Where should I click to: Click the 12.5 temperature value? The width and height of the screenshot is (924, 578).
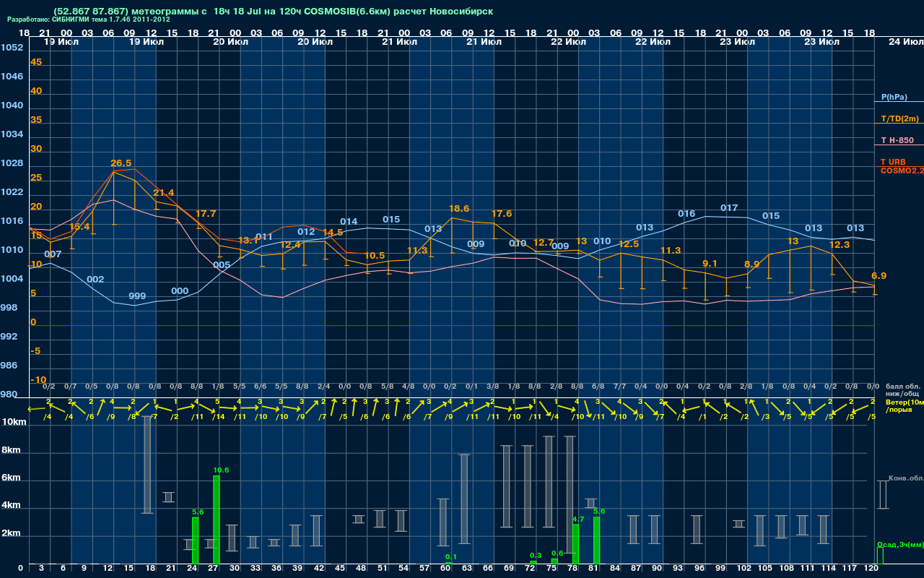(x=629, y=244)
